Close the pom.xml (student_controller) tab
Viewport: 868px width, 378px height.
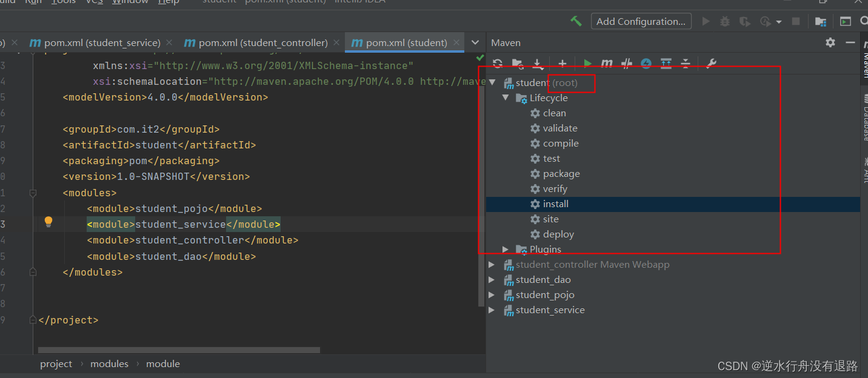pyautogui.click(x=336, y=42)
